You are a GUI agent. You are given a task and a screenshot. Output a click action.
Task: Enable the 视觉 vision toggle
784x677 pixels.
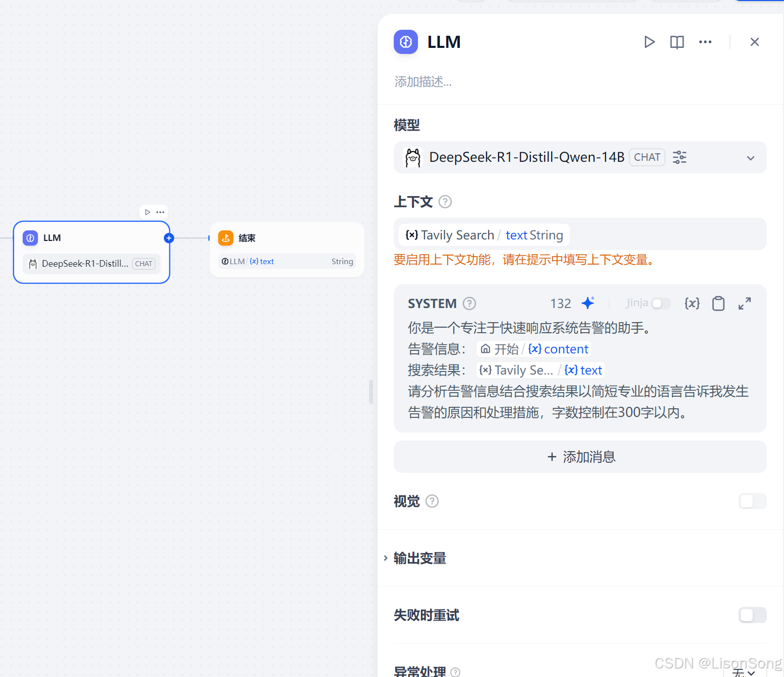click(x=752, y=501)
